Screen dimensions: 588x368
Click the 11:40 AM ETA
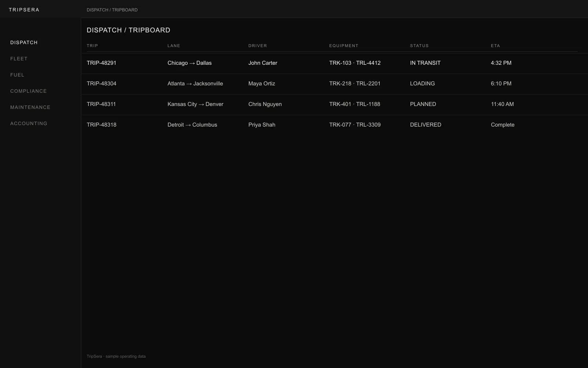tap(502, 104)
